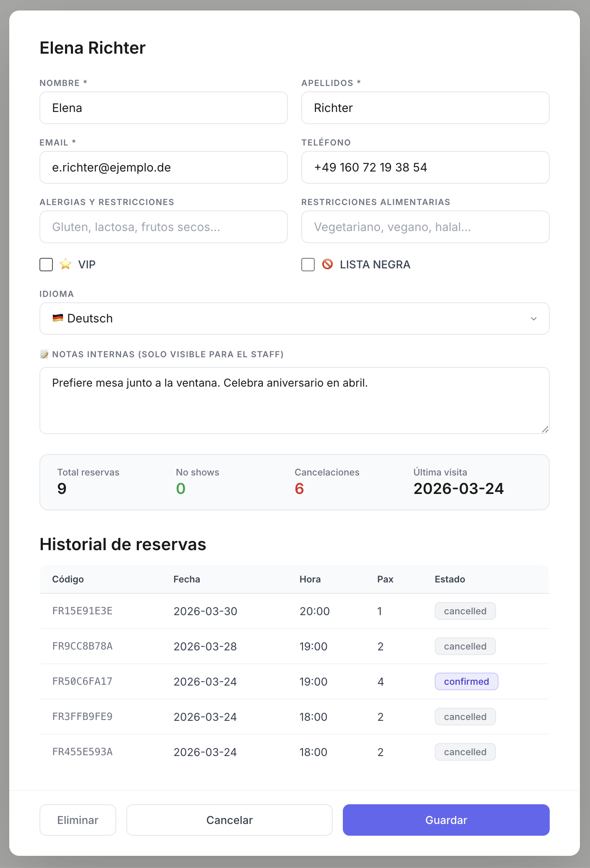Click the confirmed status badge
Image resolution: width=590 pixels, height=868 pixels.
pyautogui.click(x=466, y=681)
